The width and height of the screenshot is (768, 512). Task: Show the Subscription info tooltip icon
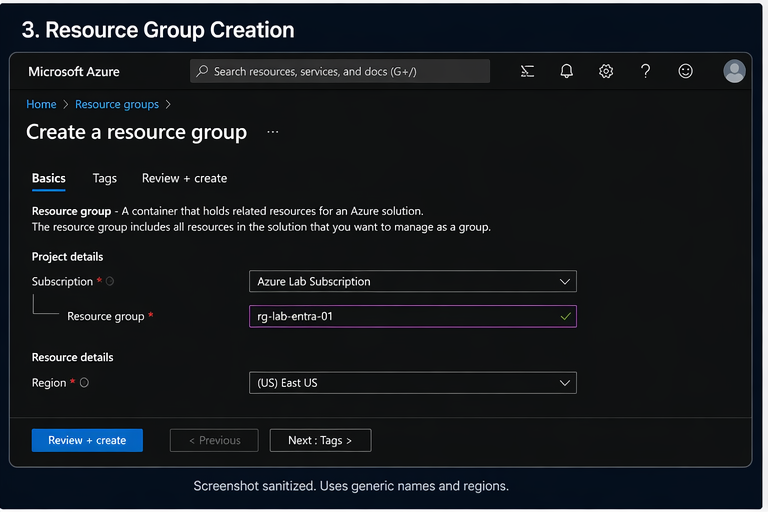(110, 281)
